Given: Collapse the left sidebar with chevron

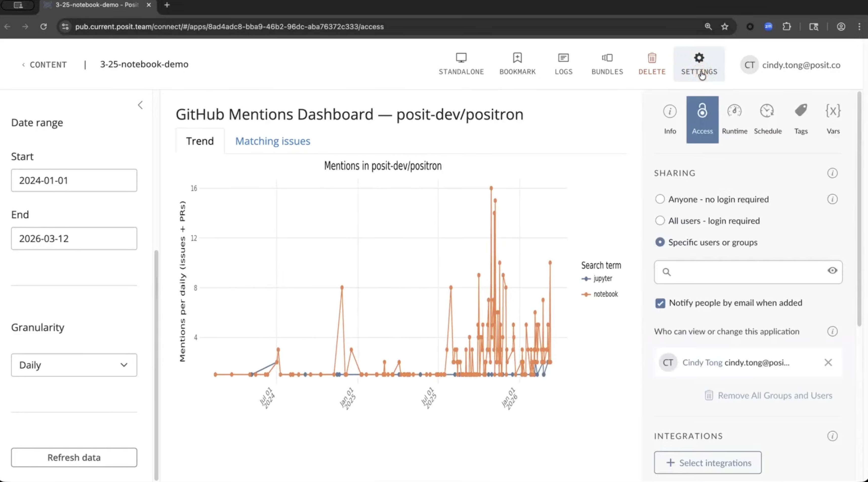Looking at the screenshot, I should pos(140,105).
